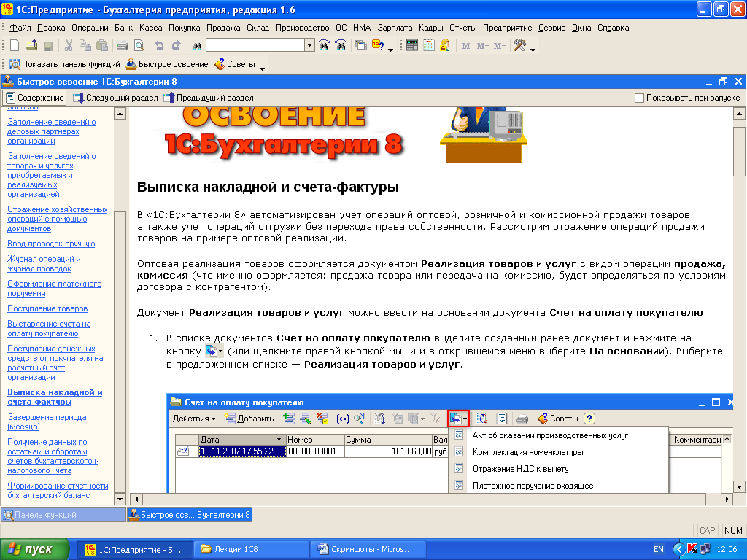The height and width of the screenshot is (560, 747).
Task: Click the New document icon in main toolbar
Action: (x=15, y=46)
